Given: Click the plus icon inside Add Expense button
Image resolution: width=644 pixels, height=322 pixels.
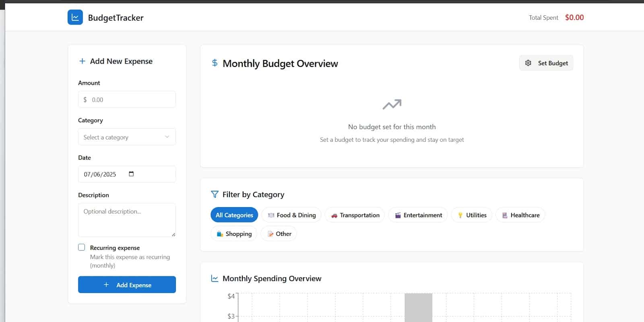Looking at the screenshot, I should (106, 285).
